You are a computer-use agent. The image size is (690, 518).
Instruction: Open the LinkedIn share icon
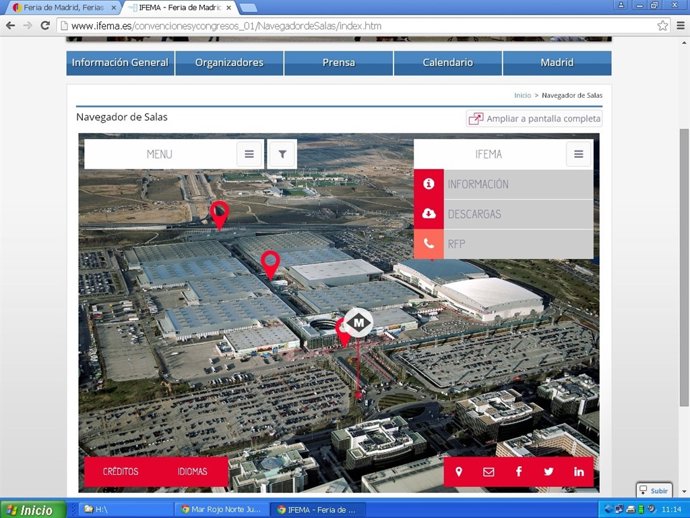click(x=579, y=471)
